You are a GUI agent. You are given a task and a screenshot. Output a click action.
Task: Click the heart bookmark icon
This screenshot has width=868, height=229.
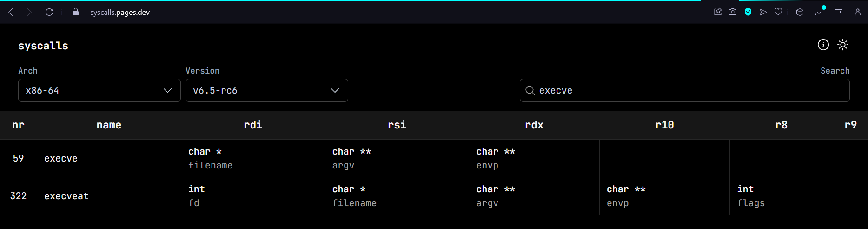click(x=778, y=12)
